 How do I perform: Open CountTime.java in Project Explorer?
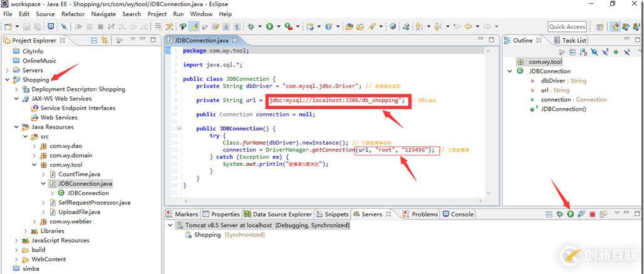click(79, 174)
